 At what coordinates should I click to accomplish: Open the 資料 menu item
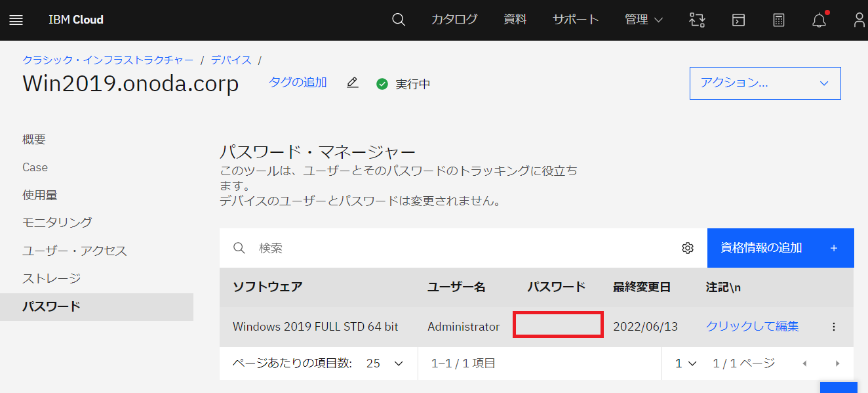coord(515,20)
